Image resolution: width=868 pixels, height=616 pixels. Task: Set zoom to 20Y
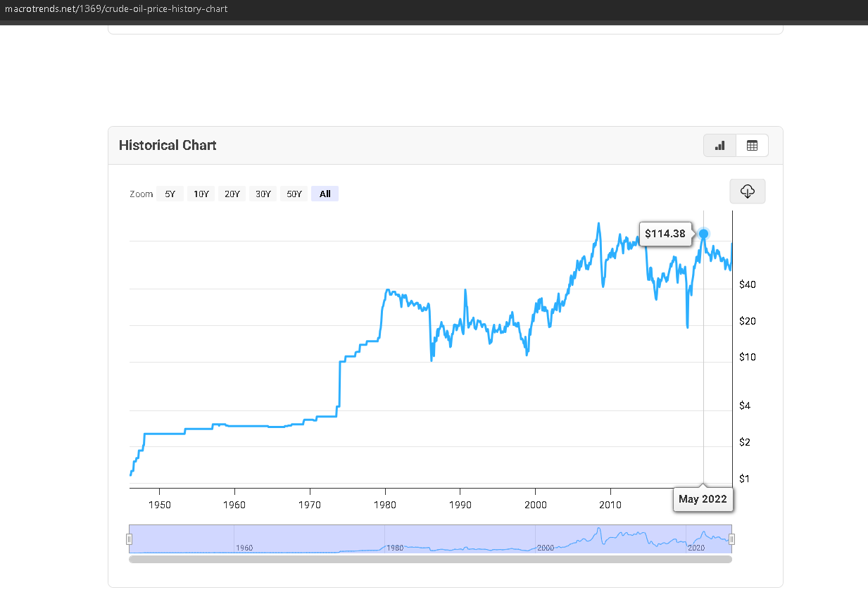[232, 194]
